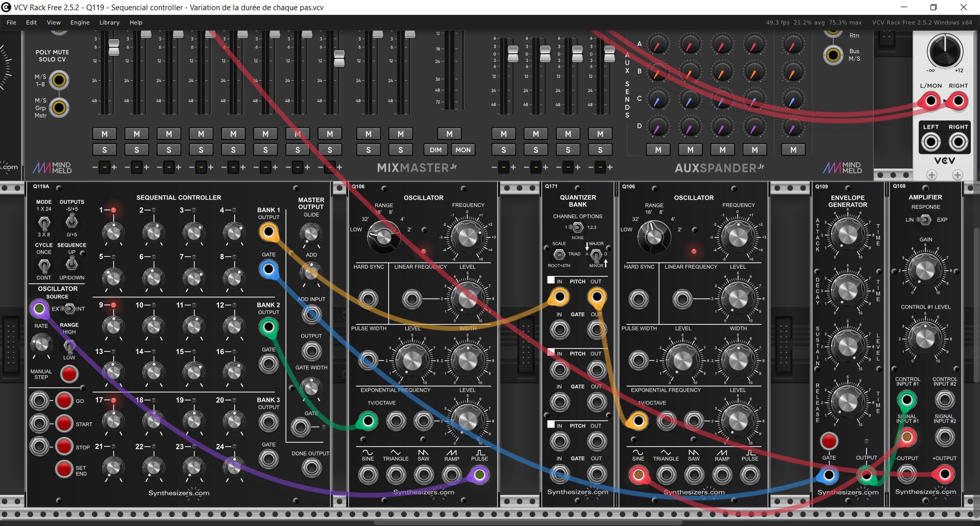Click the first oscillator PULSE output jack

click(479, 475)
